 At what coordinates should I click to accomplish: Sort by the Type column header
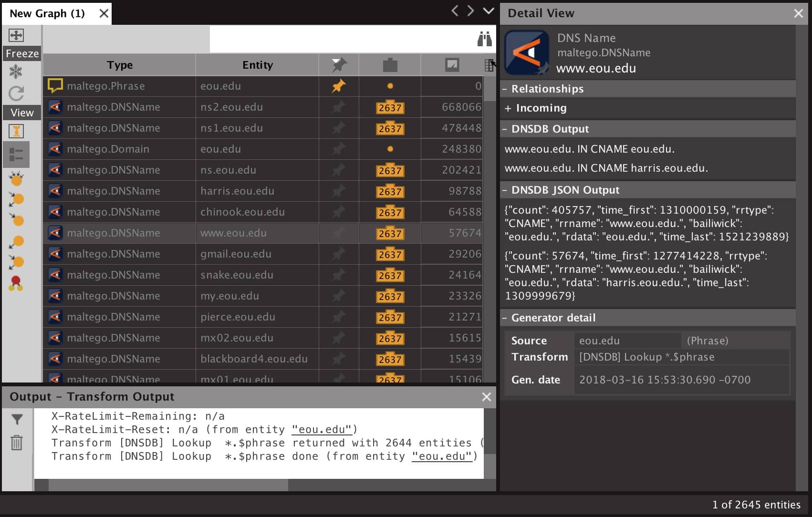point(119,65)
